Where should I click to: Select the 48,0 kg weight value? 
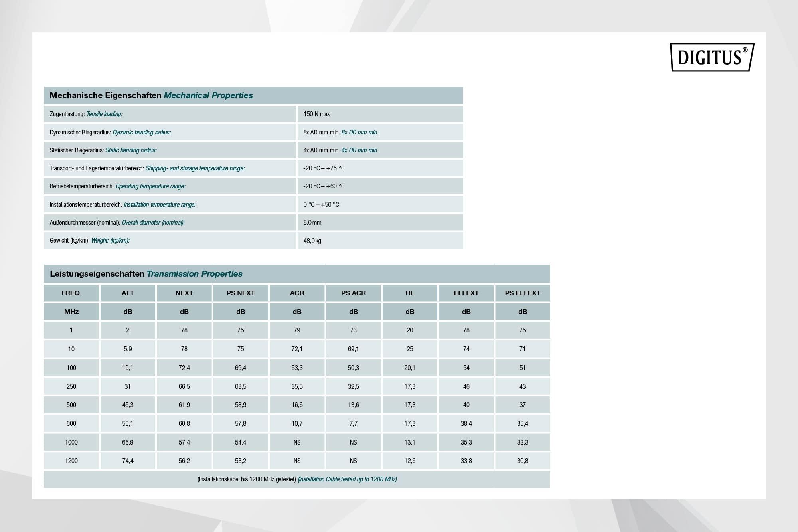click(x=312, y=241)
